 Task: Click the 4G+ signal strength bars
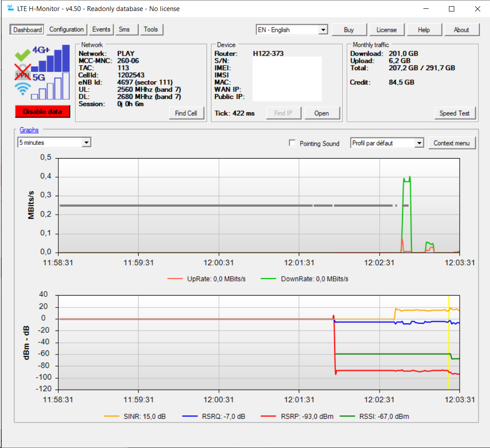tap(50, 58)
